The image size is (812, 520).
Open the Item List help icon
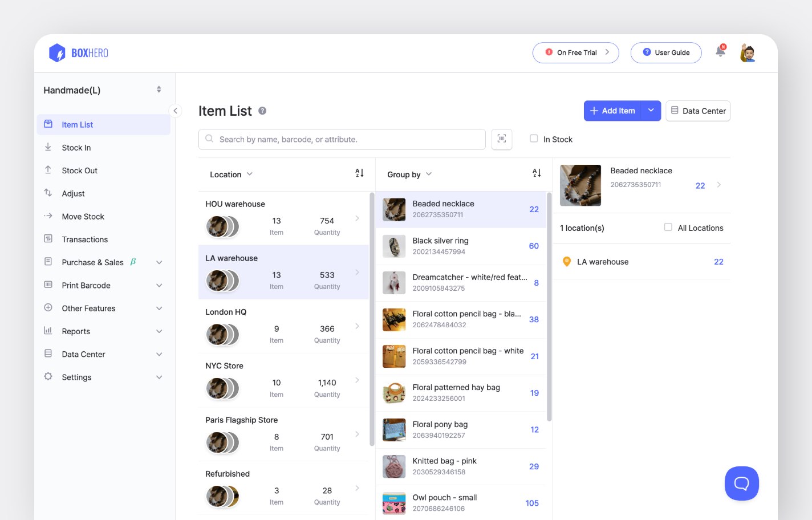click(x=262, y=111)
